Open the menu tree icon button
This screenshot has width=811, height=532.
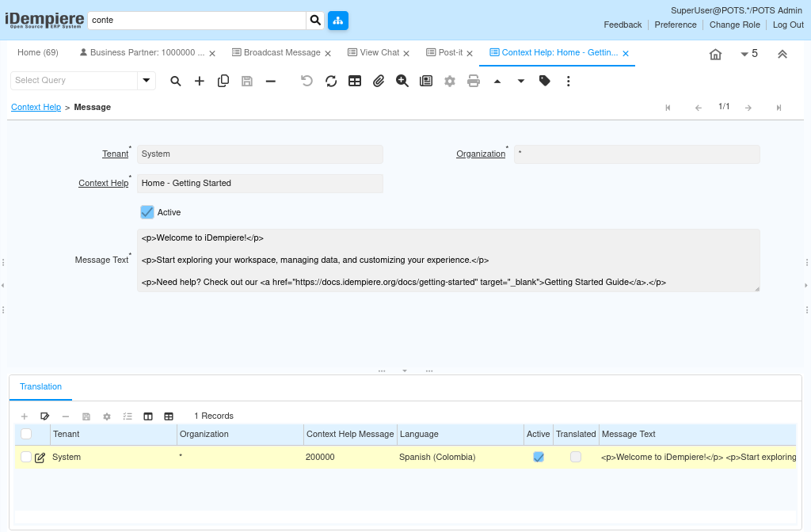(x=337, y=20)
